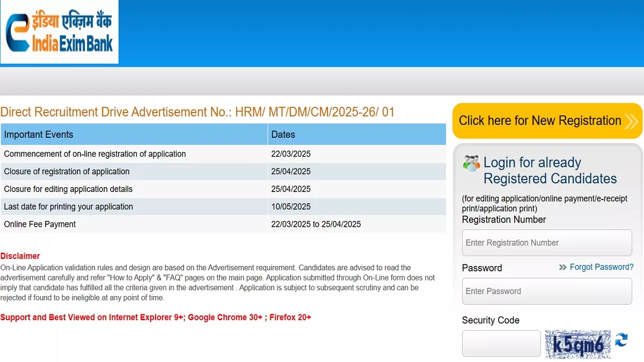The image size is (644, 362).
Task: Select the Dates column header
Action: pos(283,135)
